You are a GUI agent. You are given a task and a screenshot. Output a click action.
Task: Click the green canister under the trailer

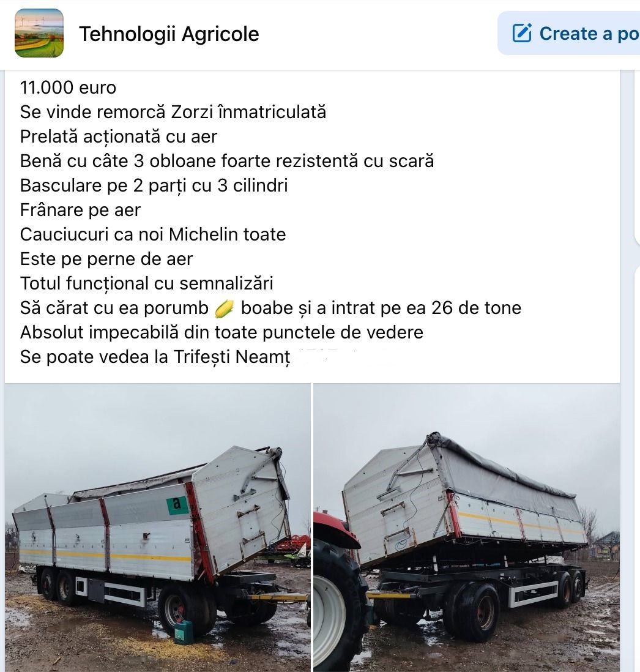click(x=185, y=631)
